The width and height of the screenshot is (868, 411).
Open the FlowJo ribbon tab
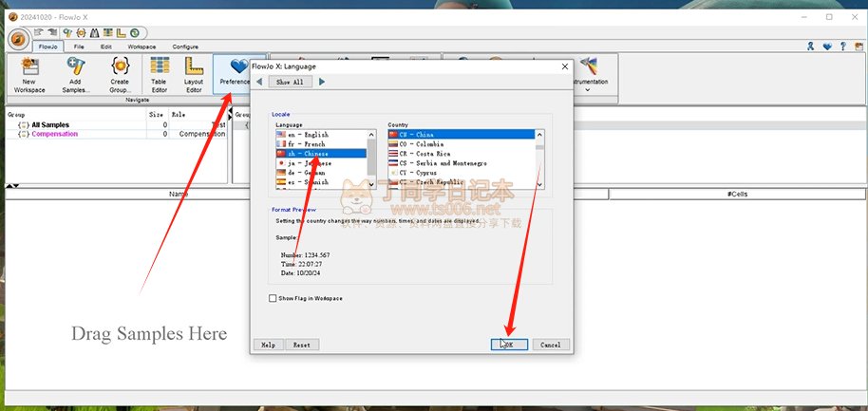tap(47, 47)
